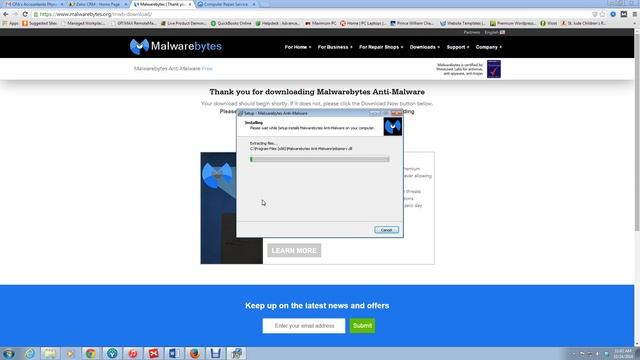Image resolution: width=640 pixels, height=360 pixels.
Task: Open the Live Product Demo bookmark
Action: [x=184, y=23]
